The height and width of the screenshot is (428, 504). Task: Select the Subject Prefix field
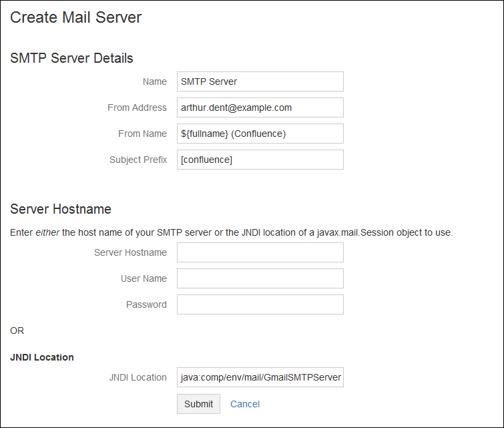[260, 160]
